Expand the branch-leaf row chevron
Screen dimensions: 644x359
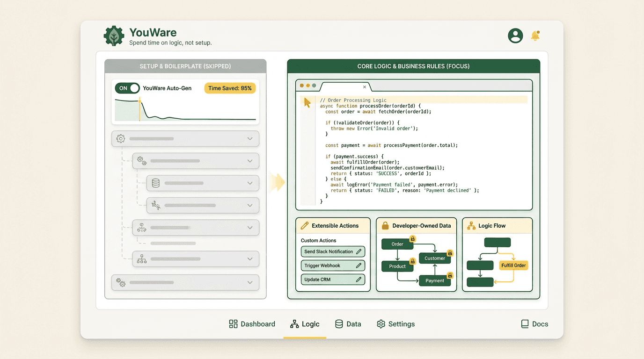point(250,205)
